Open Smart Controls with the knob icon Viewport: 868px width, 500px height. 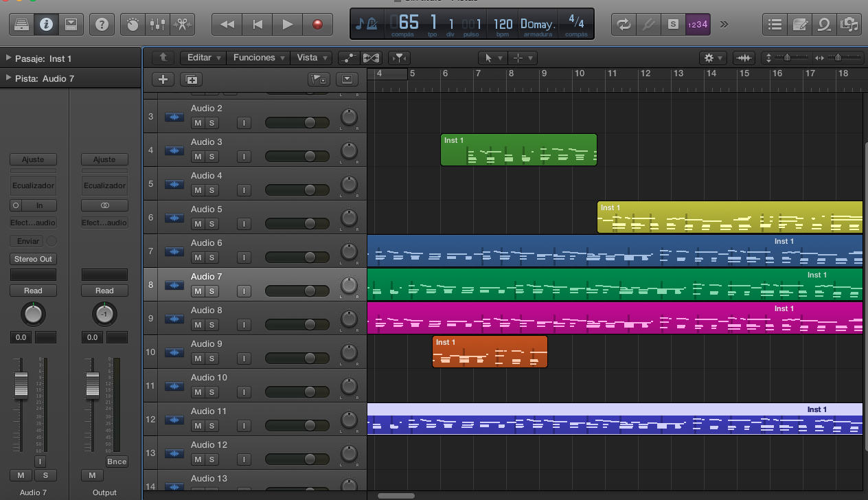click(x=133, y=25)
